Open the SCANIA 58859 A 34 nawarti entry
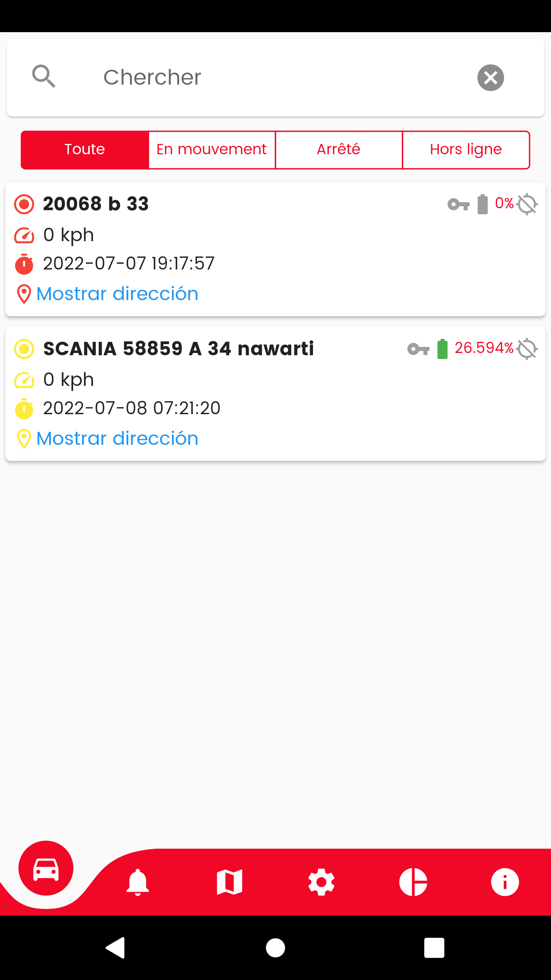 pos(275,394)
